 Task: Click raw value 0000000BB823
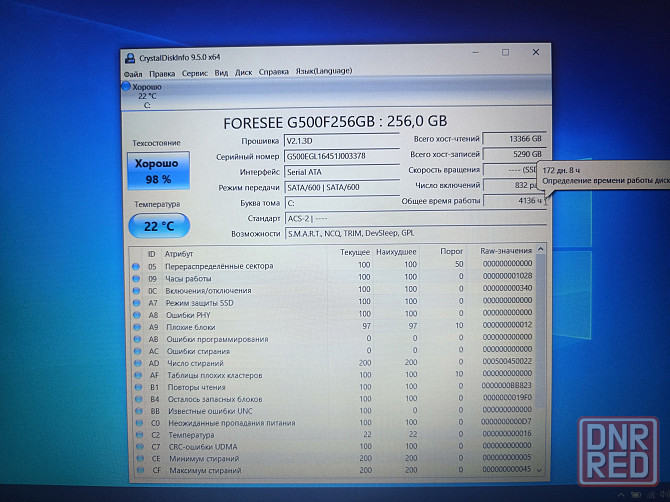507,385
